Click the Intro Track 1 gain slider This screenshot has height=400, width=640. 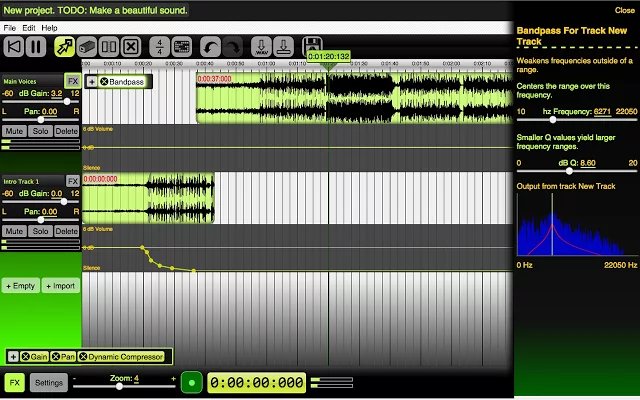click(41, 202)
